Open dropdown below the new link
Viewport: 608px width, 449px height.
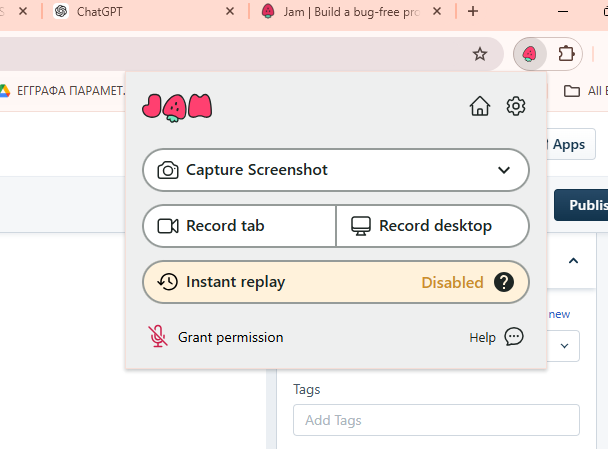[x=564, y=346]
